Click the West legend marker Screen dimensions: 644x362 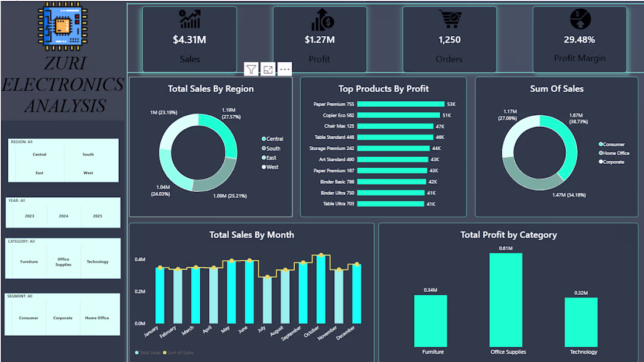pyautogui.click(x=263, y=167)
